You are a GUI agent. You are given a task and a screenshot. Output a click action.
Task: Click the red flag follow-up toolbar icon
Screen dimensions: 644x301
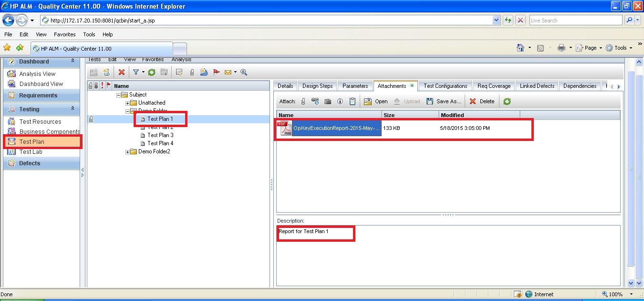(217, 72)
